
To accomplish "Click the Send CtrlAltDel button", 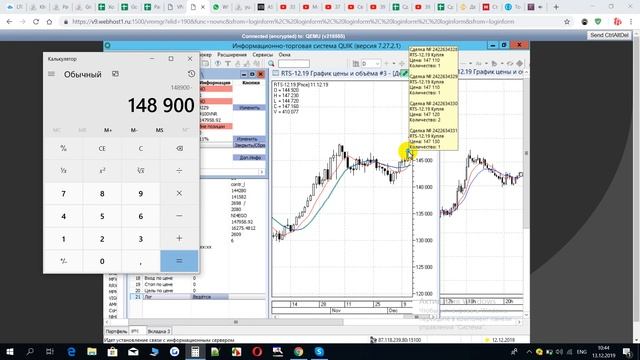I will tap(609, 36).
